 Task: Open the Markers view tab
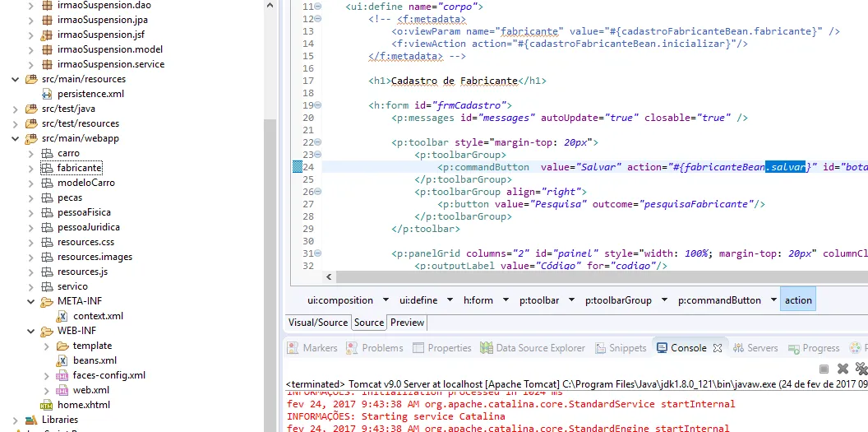pos(312,348)
